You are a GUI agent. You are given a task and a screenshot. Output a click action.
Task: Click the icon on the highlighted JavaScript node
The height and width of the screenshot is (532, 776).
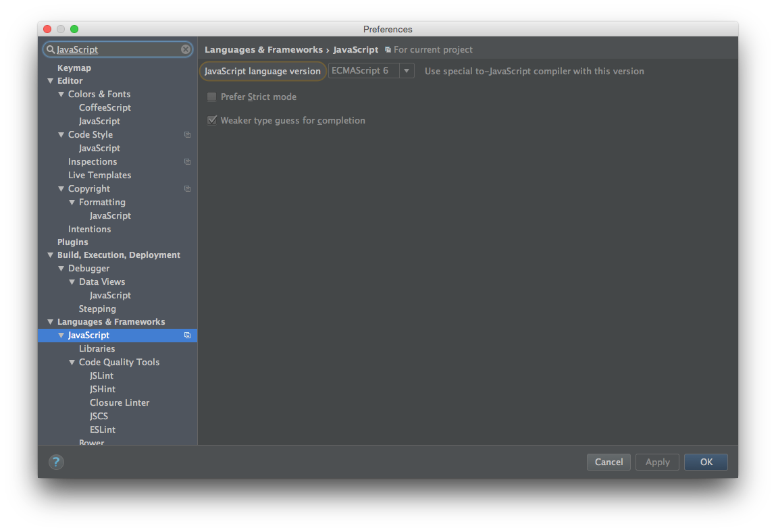[187, 335]
